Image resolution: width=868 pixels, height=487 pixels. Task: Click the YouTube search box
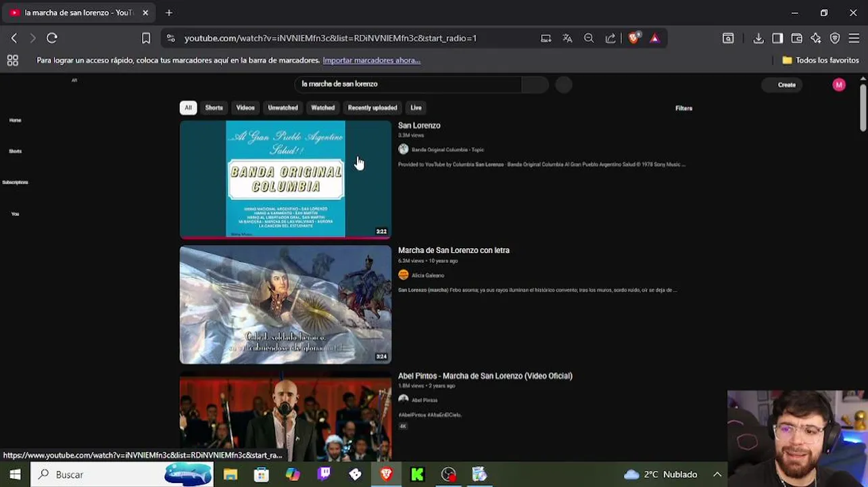pyautogui.click(x=408, y=84)
